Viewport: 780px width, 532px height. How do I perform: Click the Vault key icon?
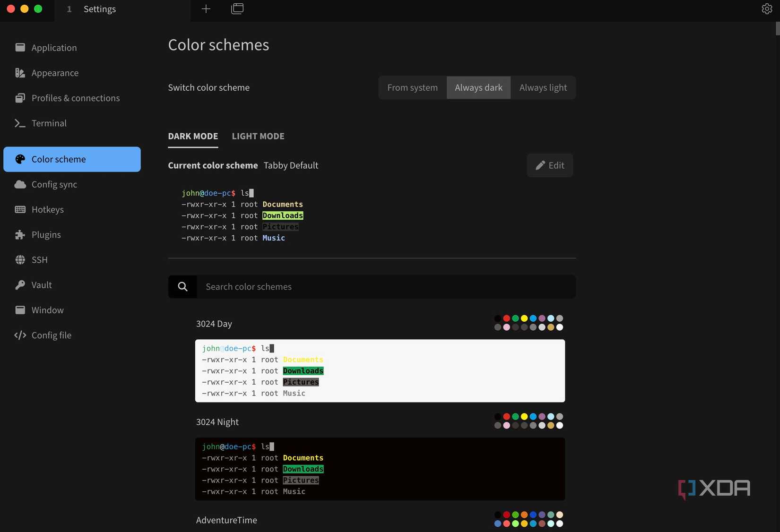click(x=20, y=285)
